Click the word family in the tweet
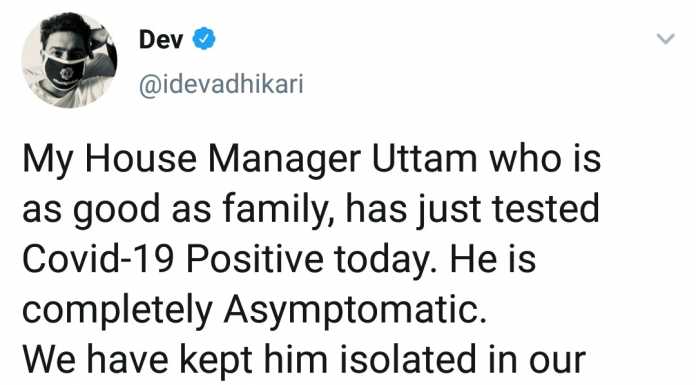 coord(279,211)
